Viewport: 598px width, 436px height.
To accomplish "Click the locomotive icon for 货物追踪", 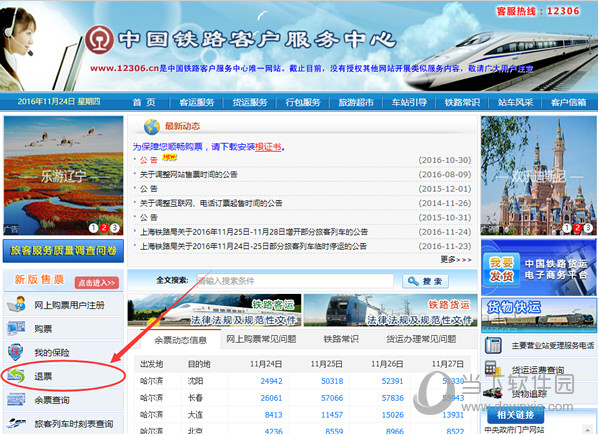I will [492, 392].
